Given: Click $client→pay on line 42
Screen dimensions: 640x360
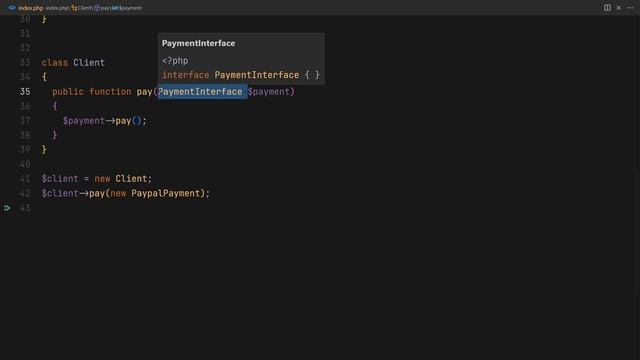Looking at the screenshot, I should click(x=73, y=193).
